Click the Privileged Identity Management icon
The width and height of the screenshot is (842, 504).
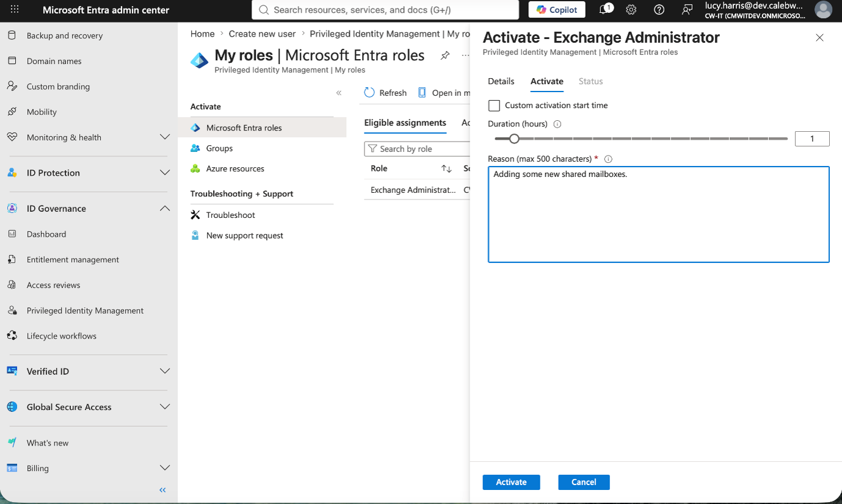pos(12,311)
